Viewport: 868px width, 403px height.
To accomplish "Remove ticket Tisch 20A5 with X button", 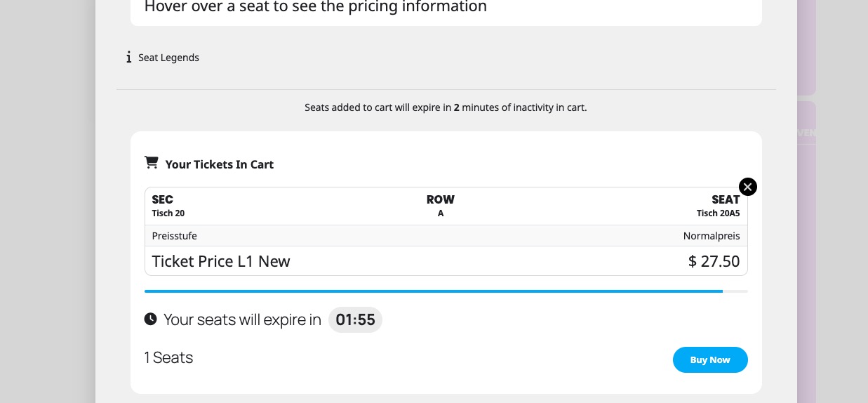I will coord(747,187).
